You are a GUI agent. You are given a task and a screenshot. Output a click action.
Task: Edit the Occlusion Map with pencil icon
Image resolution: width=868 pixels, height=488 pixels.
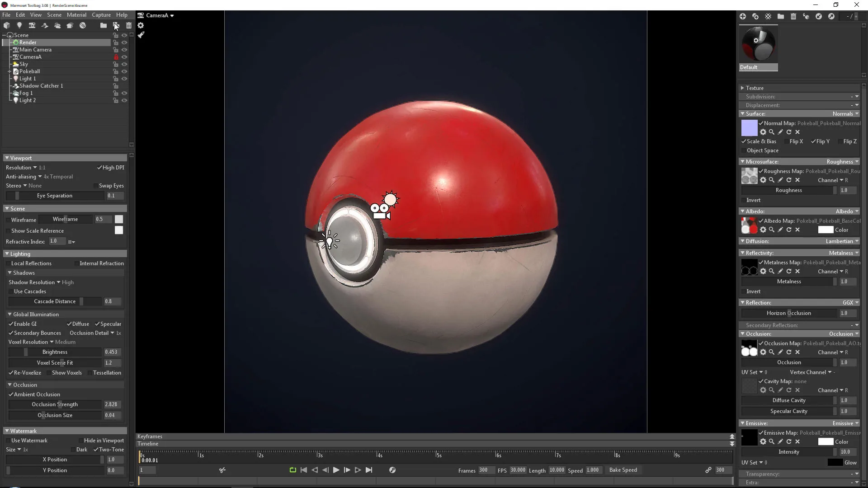780,352
